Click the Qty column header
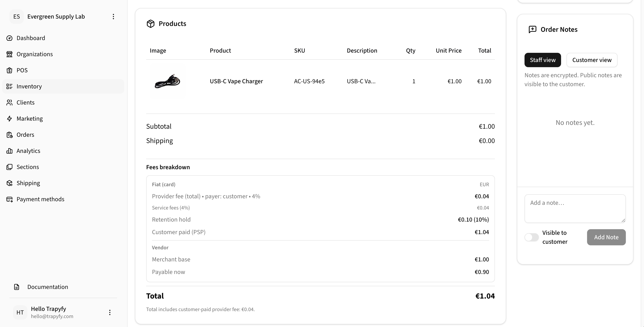 pos(410,50)
